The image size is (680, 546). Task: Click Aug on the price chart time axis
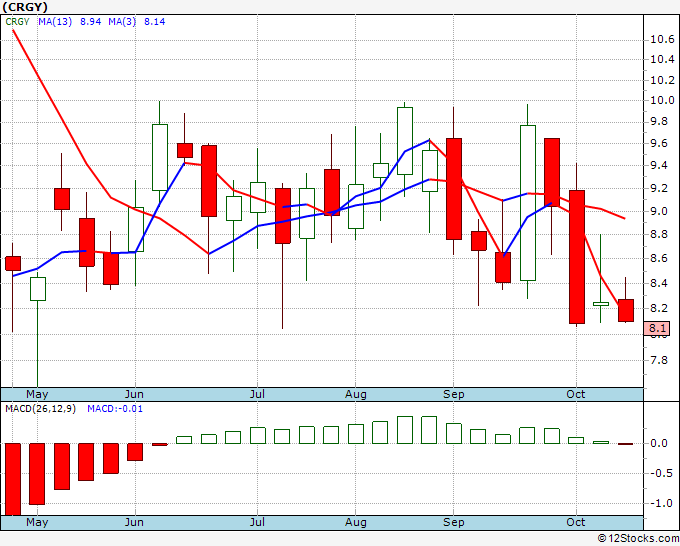356,394
